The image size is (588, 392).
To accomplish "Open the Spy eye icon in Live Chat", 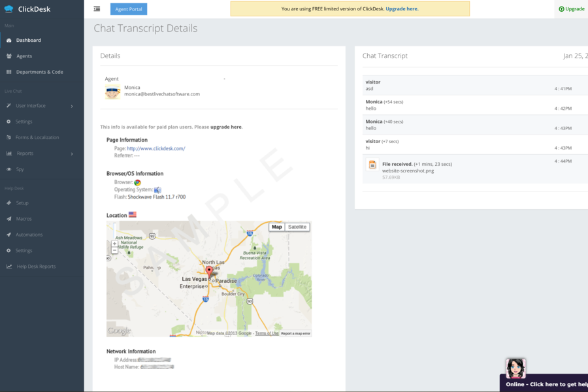I will pyautogui.click(x=8, y=169).
